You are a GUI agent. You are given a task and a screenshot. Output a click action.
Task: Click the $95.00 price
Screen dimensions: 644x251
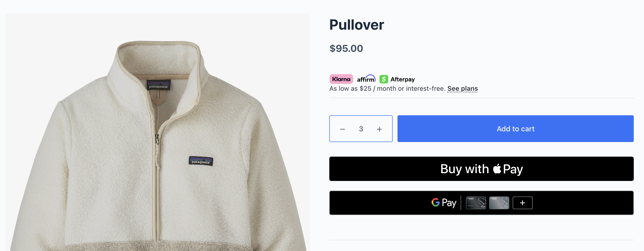pos(346,48)
